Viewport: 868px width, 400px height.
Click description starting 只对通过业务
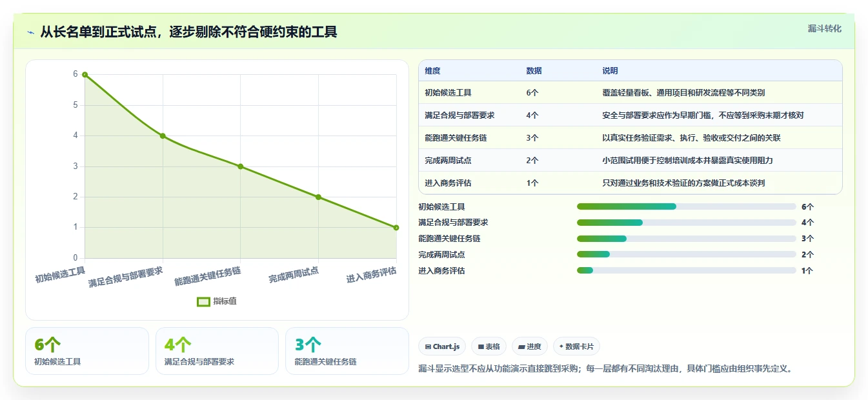click(683, 183)
